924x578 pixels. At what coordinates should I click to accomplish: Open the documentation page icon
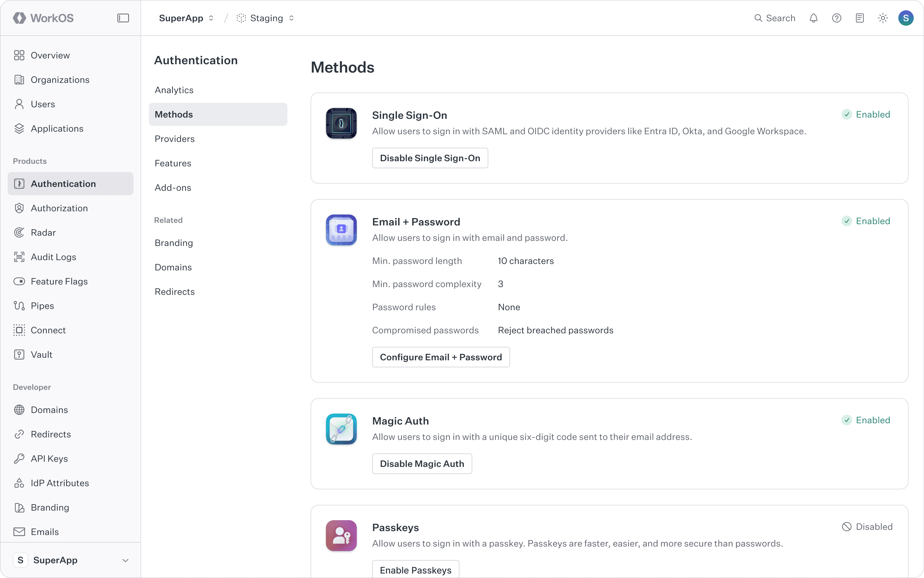tap(860, 18)
